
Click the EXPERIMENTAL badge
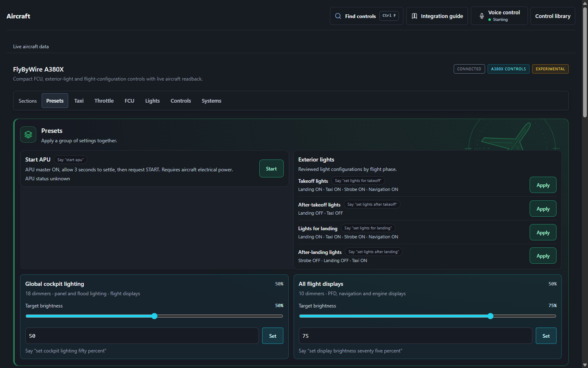pyautogui.click(x=550, y=69)
